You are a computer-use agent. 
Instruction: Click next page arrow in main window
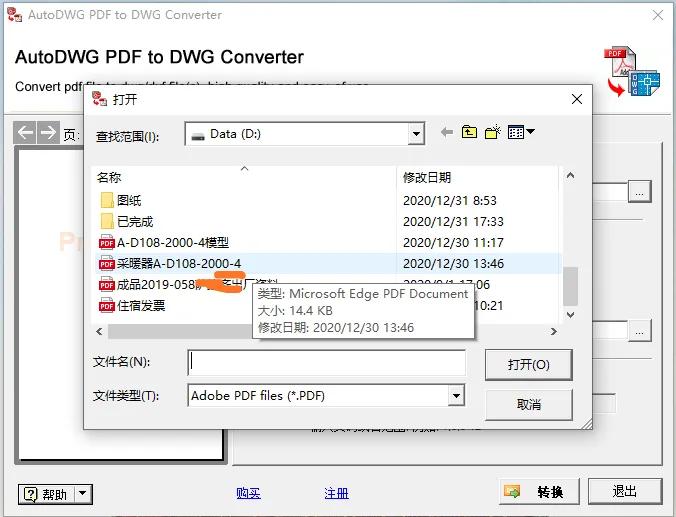[x=48, y=132]
